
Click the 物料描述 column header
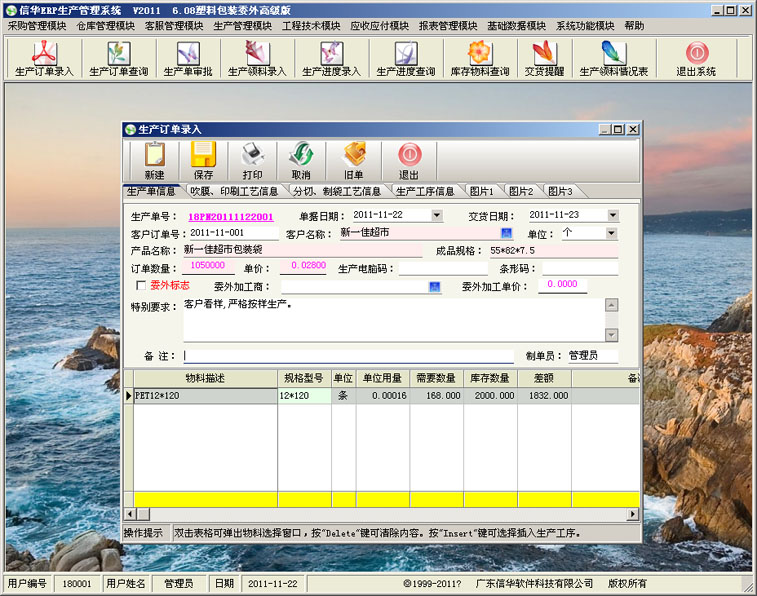[205, 378]
